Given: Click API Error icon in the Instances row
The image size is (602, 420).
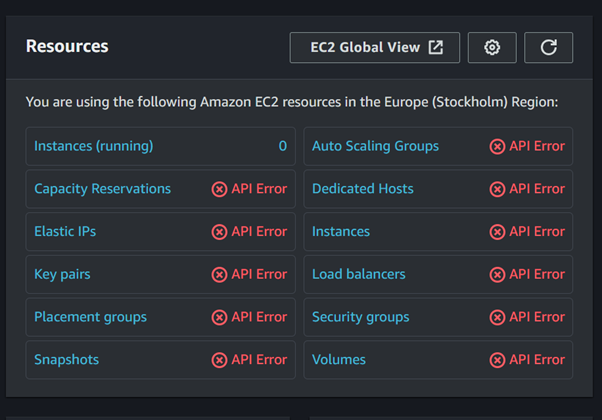Looking at the screenshot, I should tap(497, 232).
